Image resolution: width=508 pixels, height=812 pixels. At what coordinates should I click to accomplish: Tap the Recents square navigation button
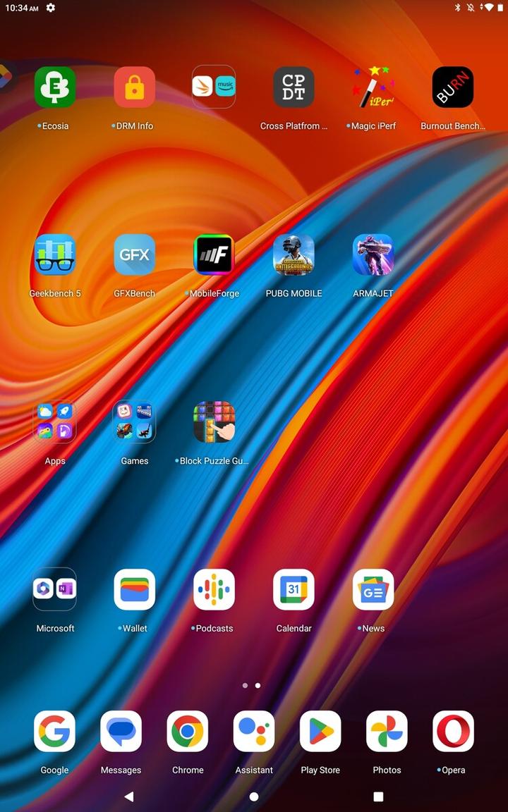tap(378, 796)
